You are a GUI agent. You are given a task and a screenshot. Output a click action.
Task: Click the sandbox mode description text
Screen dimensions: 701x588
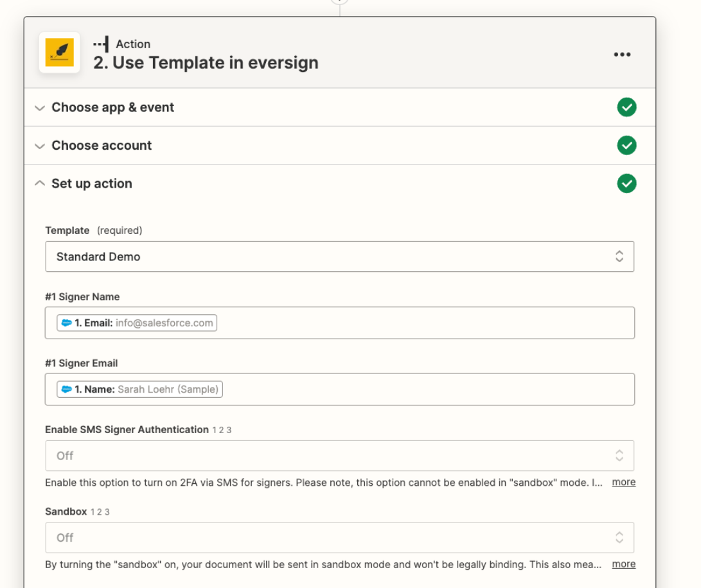coord(323,564)
